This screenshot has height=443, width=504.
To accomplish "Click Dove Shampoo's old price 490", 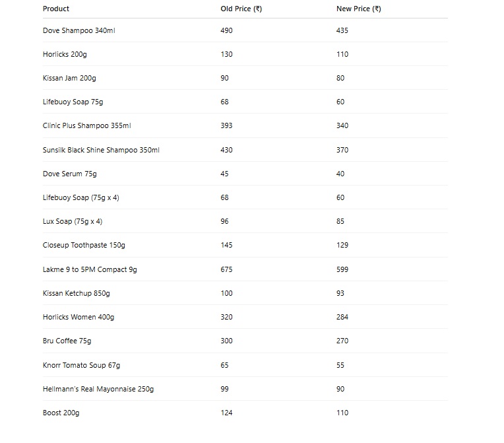I will point(226,30).
